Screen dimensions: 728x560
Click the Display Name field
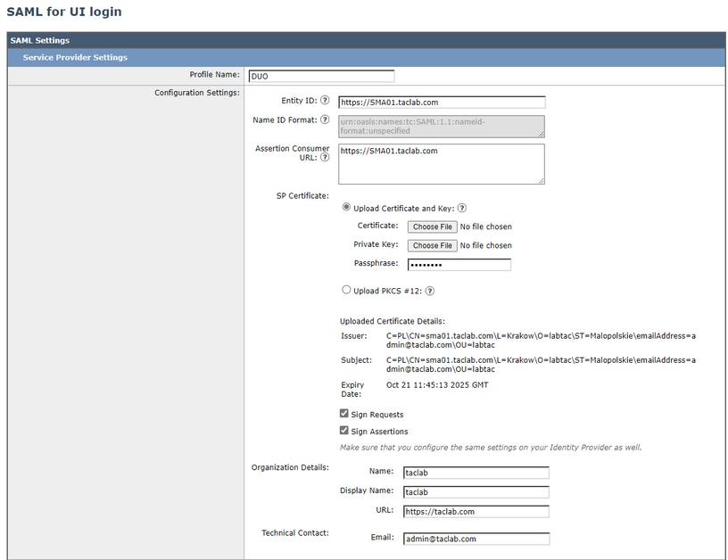pyautogui.click(x=476, y=492)
